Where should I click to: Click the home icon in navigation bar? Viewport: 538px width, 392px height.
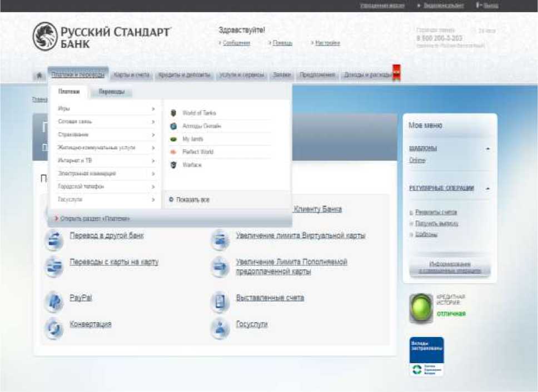[39, 76]
